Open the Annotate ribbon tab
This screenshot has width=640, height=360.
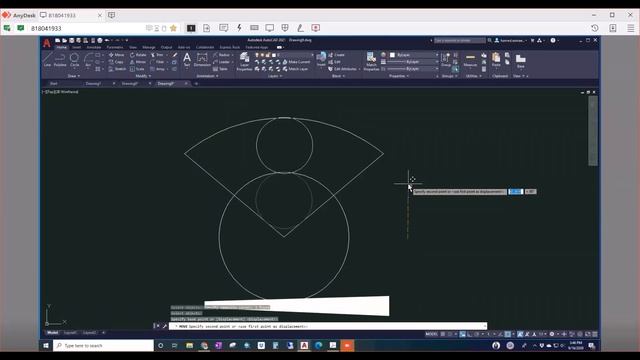pyautogui.click(x=94, y=47)
